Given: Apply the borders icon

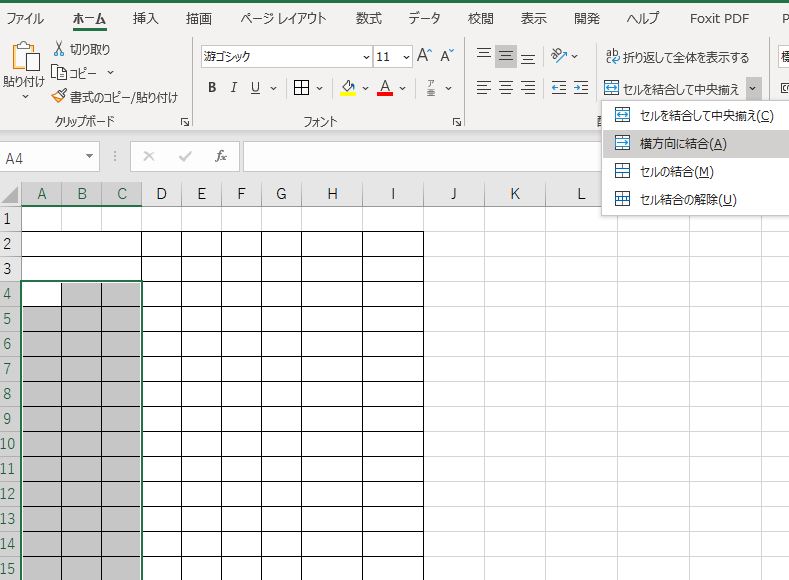Looking at the screenshot, I should tap(301, 88).
